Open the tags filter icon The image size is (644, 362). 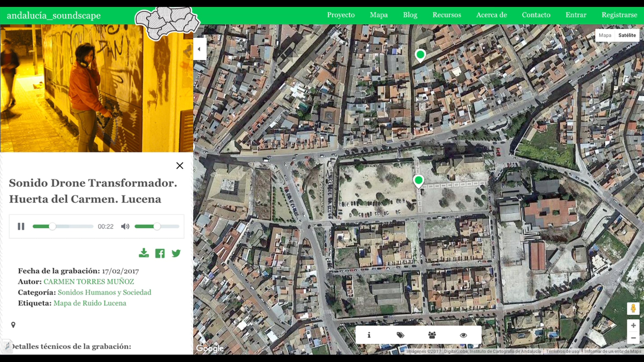click(400, 335)
